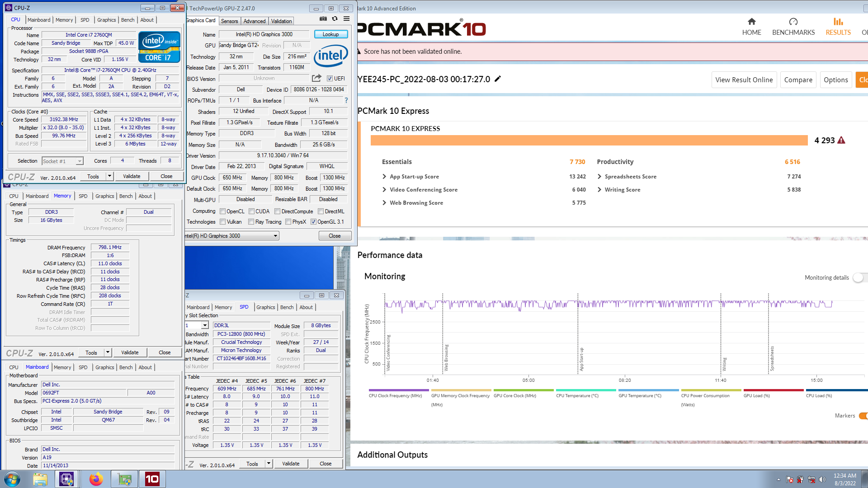Click the GPU Load red legend swatch

pos(774,390)
